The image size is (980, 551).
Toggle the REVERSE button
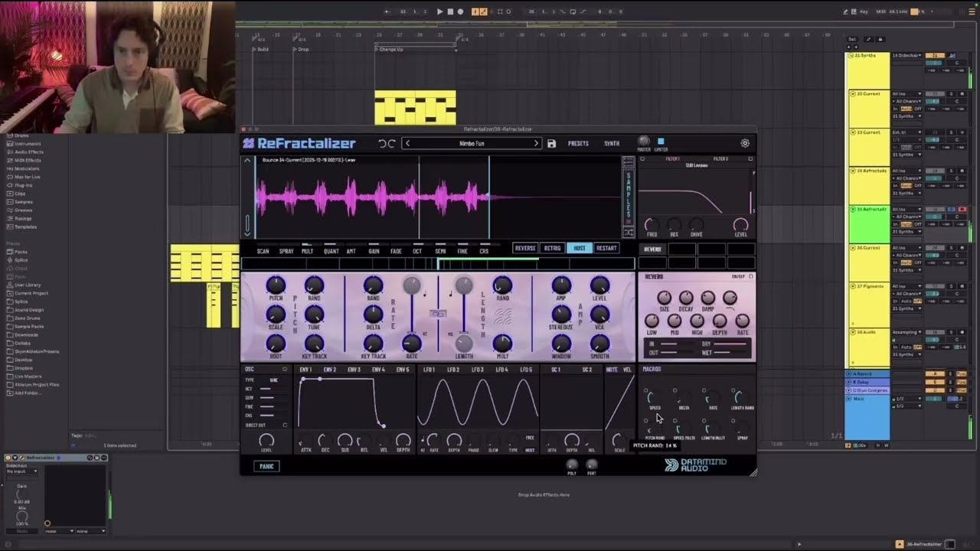coord(525,248)
